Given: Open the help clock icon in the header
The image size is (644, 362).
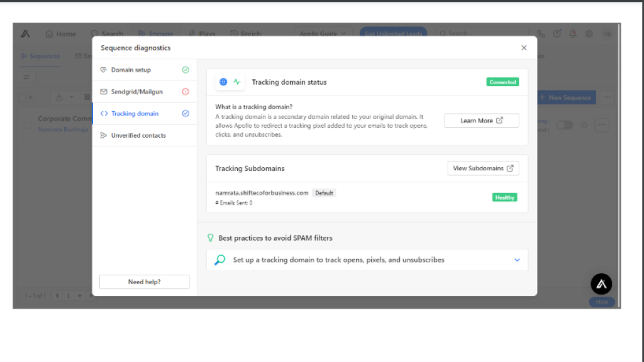Looking at the screenshot, I should tap(557, 34).
